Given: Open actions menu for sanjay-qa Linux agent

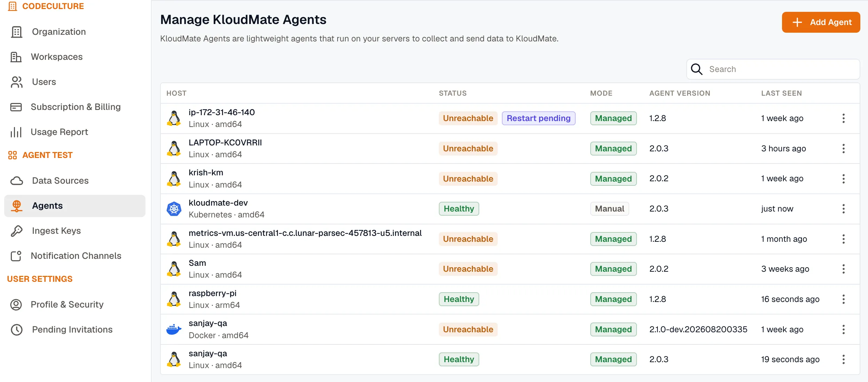Looking at the screenshot, I should 844,359.
